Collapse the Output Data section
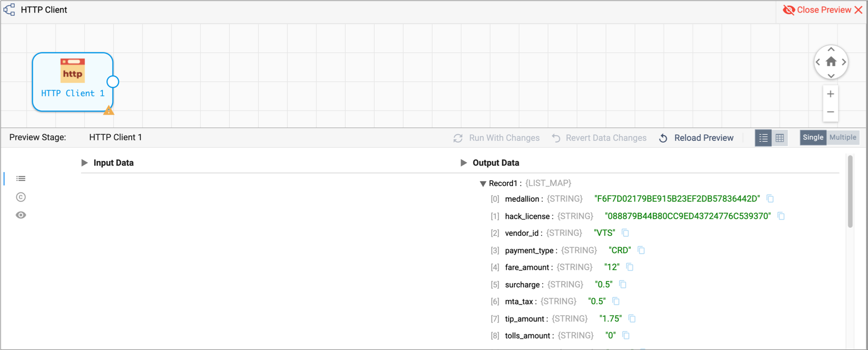Viewport: 868px width, 350px height. click(463, 163)
